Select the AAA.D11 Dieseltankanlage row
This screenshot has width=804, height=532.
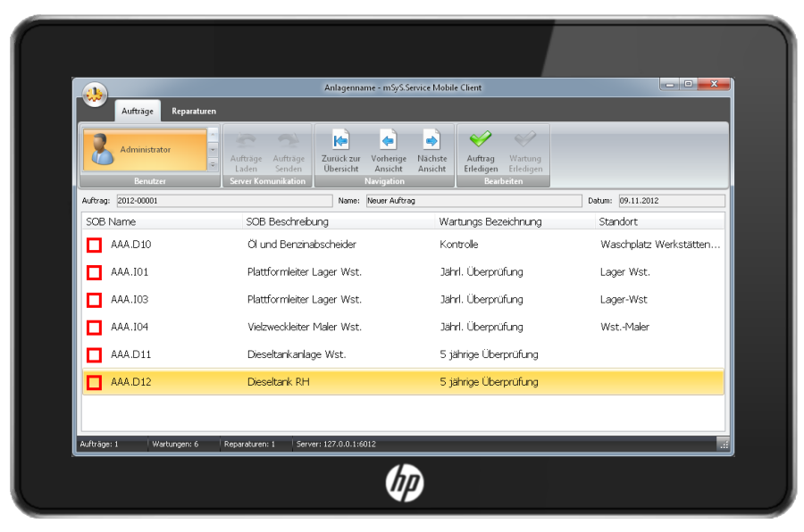[x=297, y=354]
